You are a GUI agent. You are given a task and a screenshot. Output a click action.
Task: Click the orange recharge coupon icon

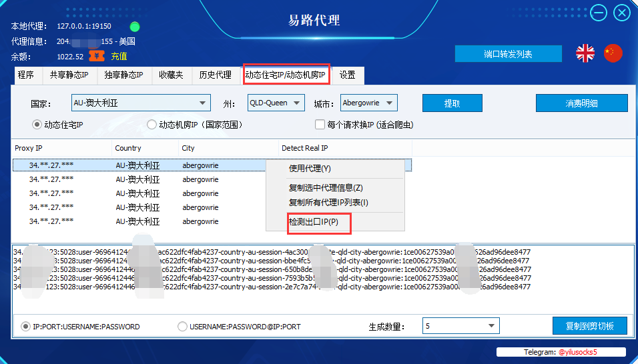tap(97, 56)
